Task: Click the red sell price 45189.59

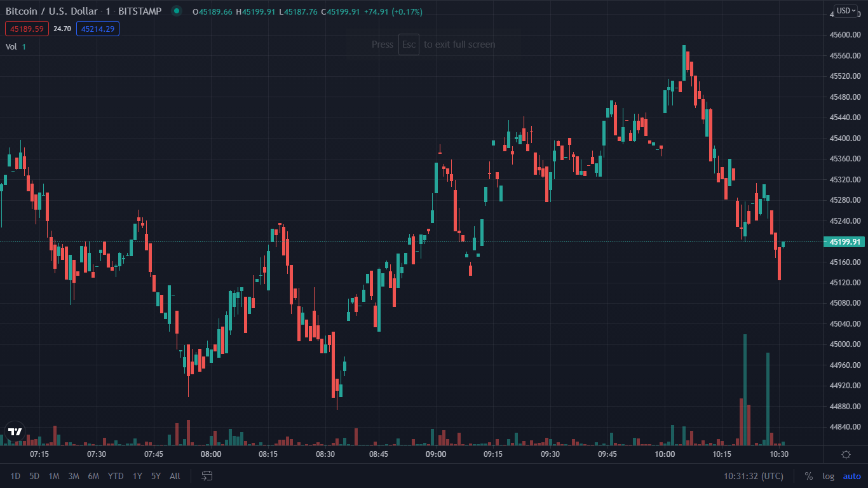Action: 27,29
